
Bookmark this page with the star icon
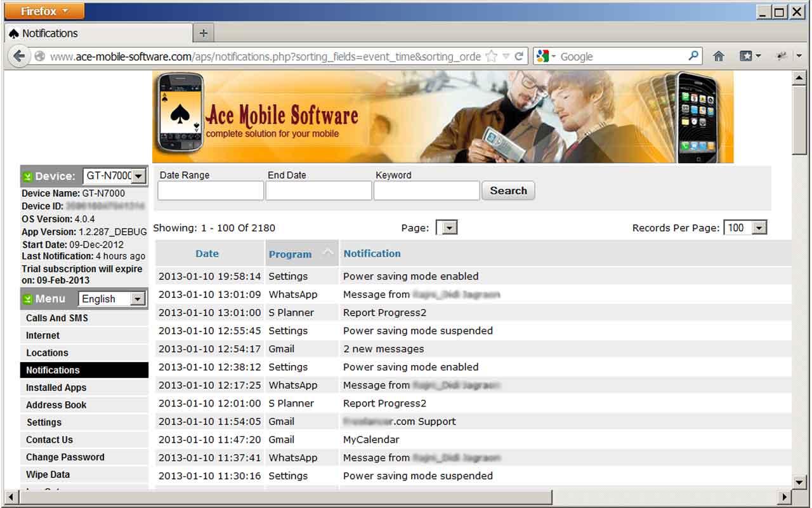(x=491, y=57)
